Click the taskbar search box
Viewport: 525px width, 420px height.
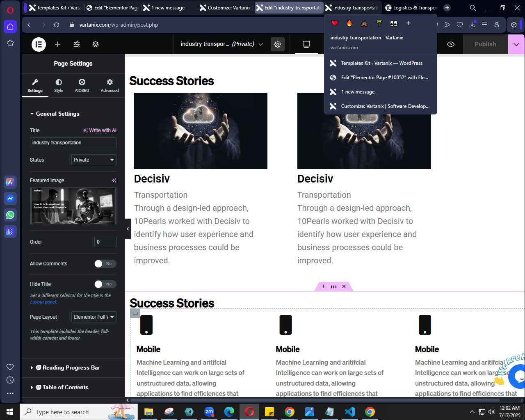point(79,412)
